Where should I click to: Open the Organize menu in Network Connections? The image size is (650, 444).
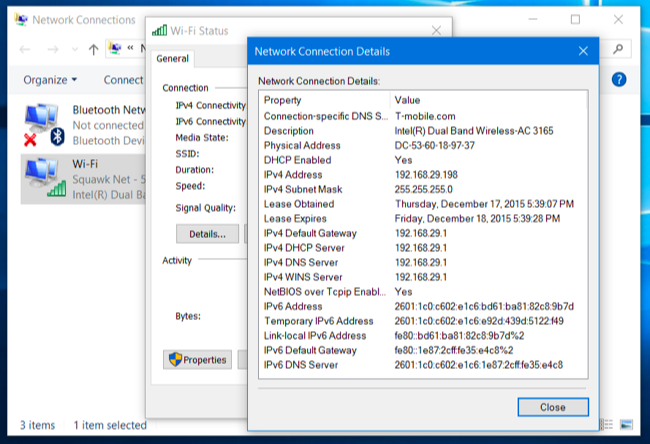click(x=50, y=80)
